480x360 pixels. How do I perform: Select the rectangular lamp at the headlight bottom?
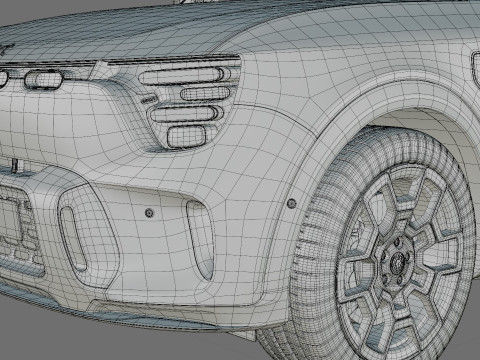click(x=187, y=136)
